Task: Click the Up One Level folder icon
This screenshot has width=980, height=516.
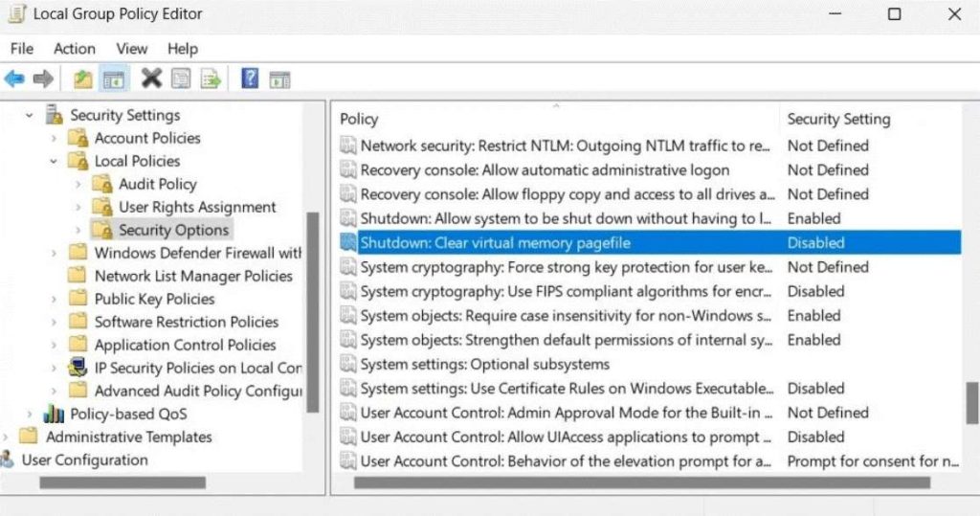Action: pos(83,79)
